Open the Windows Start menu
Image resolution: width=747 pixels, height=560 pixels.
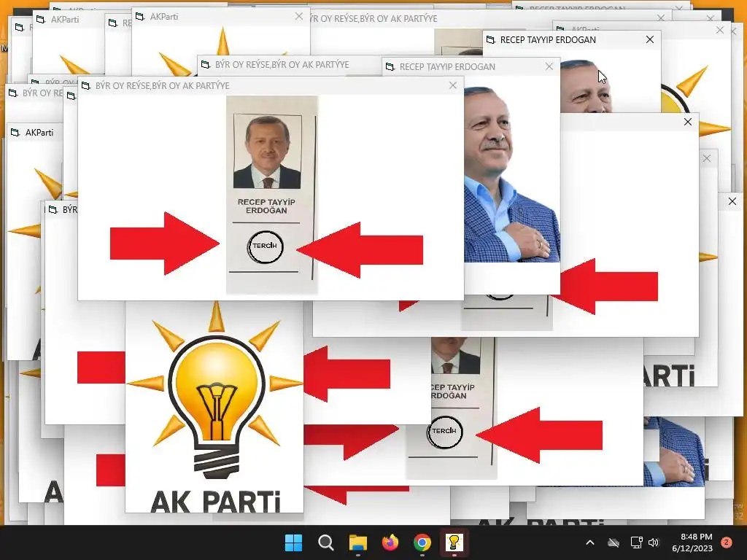tap(293, 542)
